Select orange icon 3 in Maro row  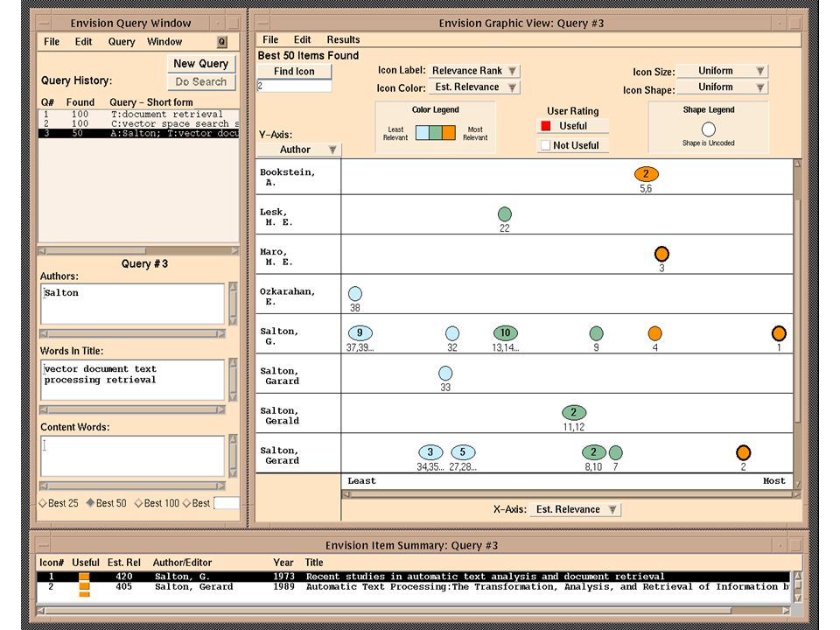pos(661,254)
